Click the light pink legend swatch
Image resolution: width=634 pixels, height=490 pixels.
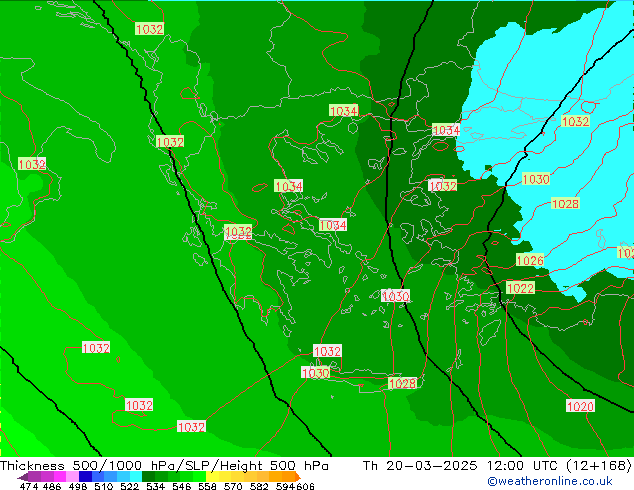tap(72, 477)
